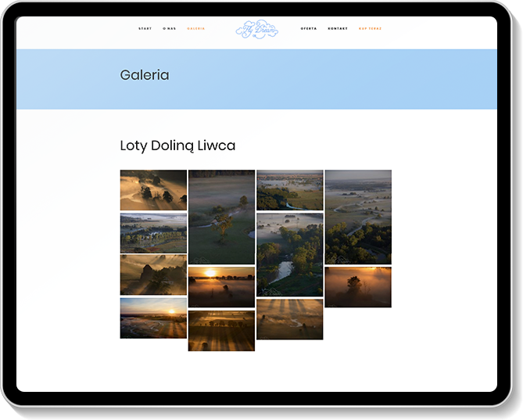Click the Fly Dream cloud logo
This screenshot has height=420, width=523.
pos(256,29)
